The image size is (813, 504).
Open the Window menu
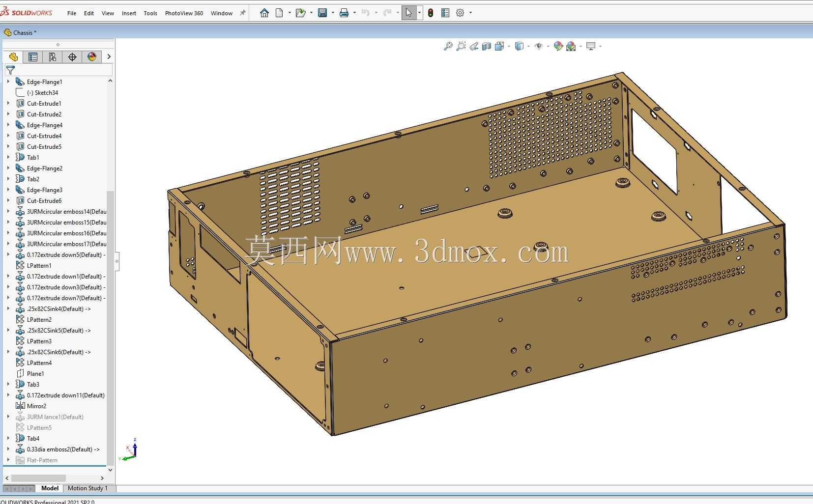[222, 13]
